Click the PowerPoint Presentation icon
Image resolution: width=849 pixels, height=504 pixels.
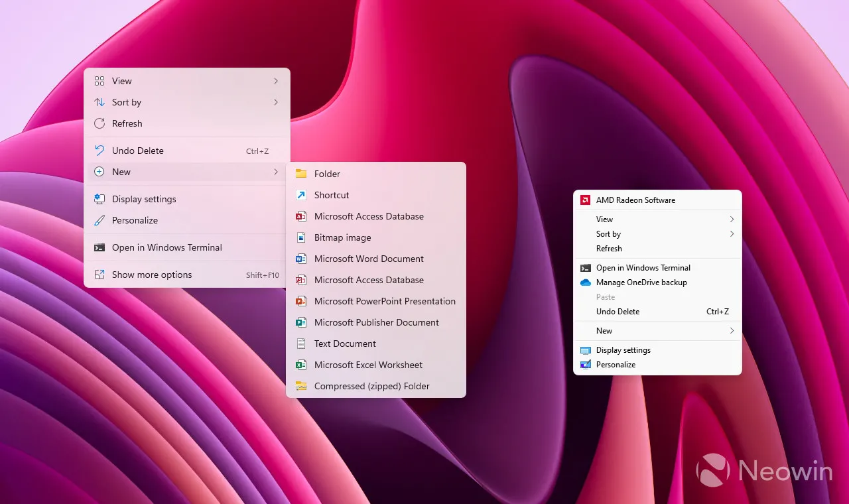point(301,301)
